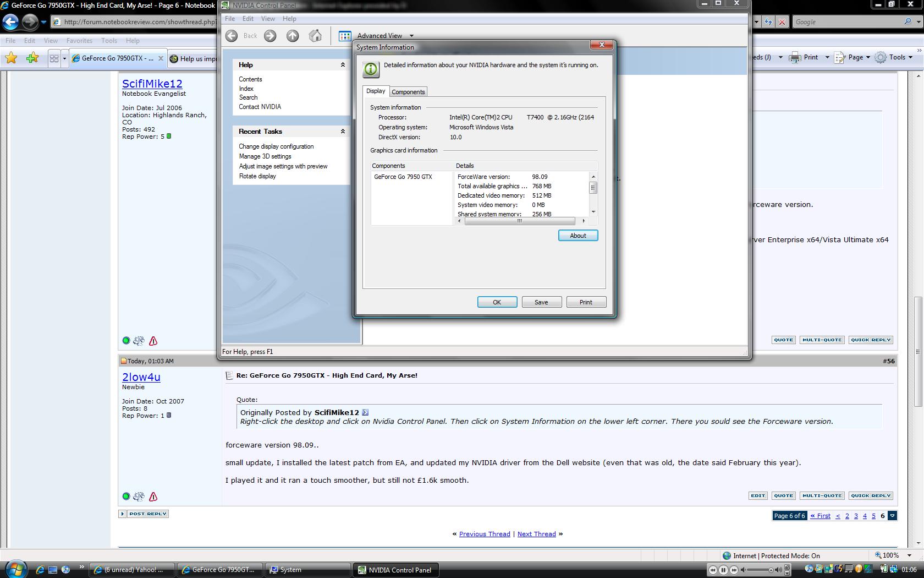The width and height of the screenshot is (924, 578).
Task: Click IE back navigation button
Action: click(10, 21)
